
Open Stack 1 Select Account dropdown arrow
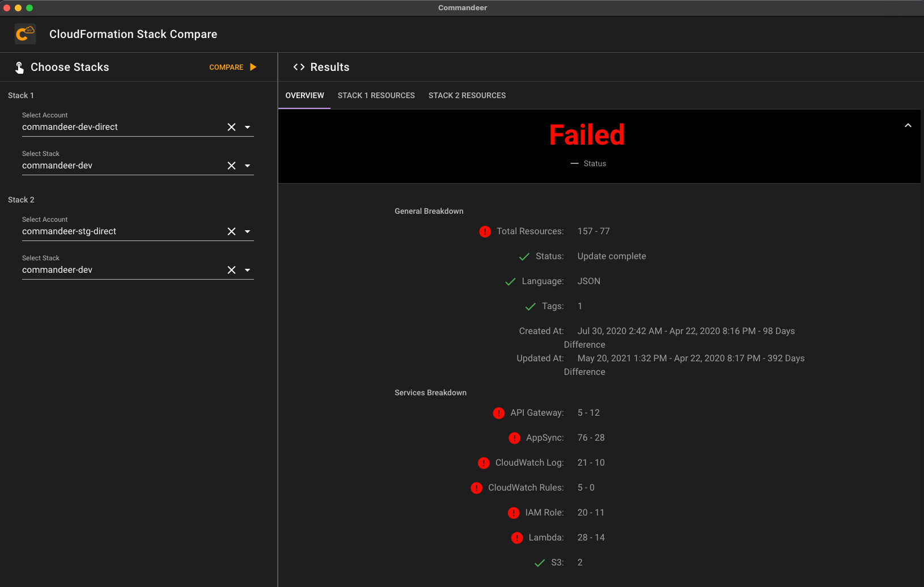point(247,127)
